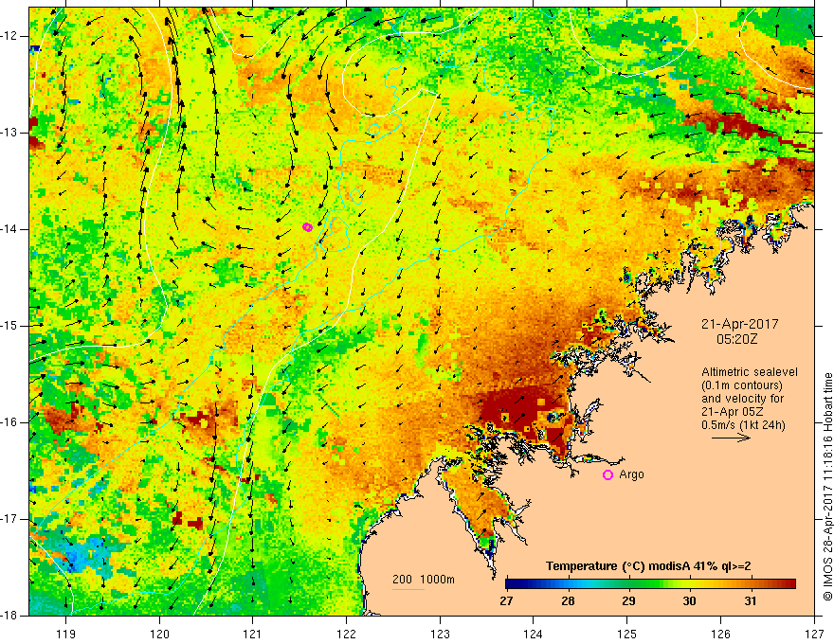This screenshot has height=644, width=834.
Task: Click colorbar value 31
Action: (x=750, y=601)
